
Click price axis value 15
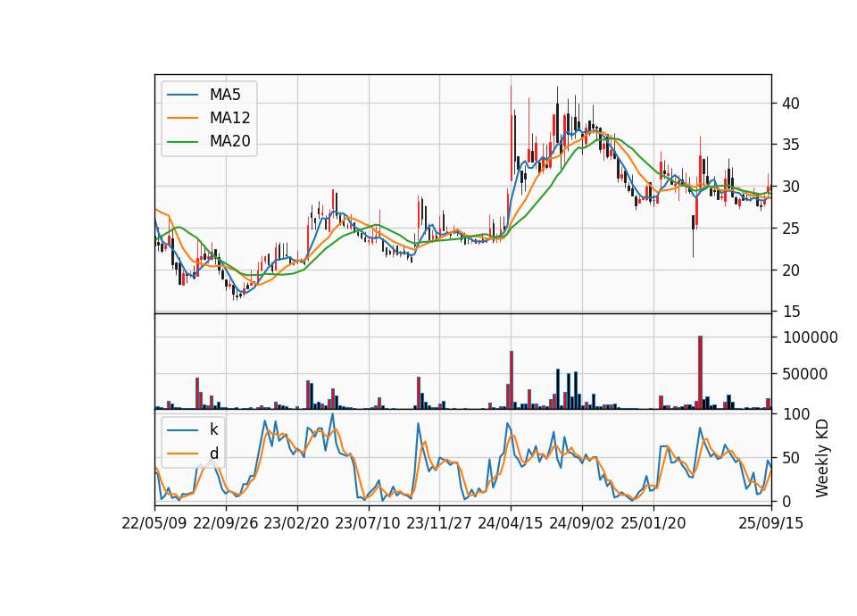790,312
